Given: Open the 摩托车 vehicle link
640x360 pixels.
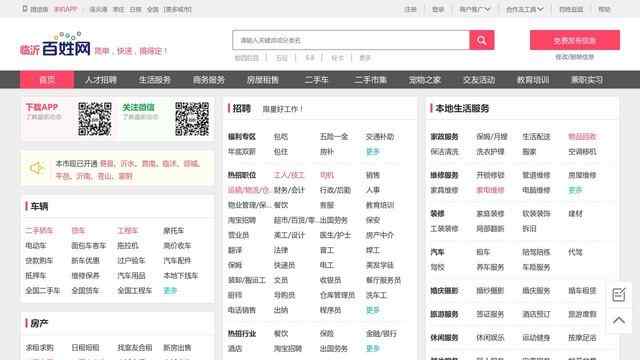Looking at the screenshot, I should tap(173, 231).
